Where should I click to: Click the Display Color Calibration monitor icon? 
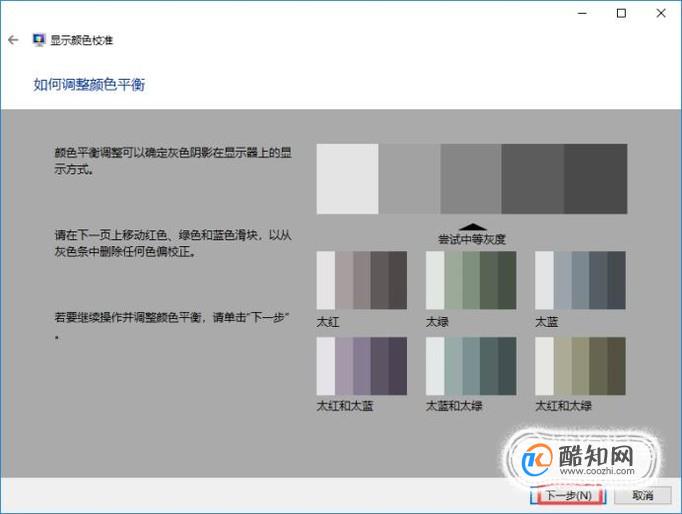39,40
